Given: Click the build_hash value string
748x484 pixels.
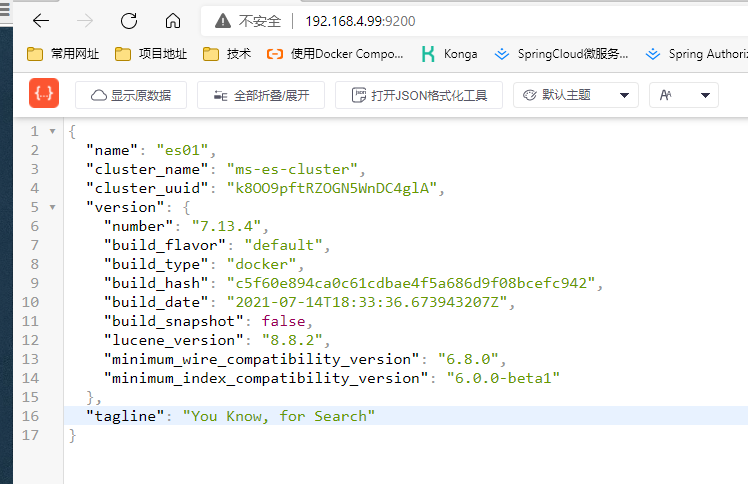Looking at the screenshot, I should coord(411,283).
